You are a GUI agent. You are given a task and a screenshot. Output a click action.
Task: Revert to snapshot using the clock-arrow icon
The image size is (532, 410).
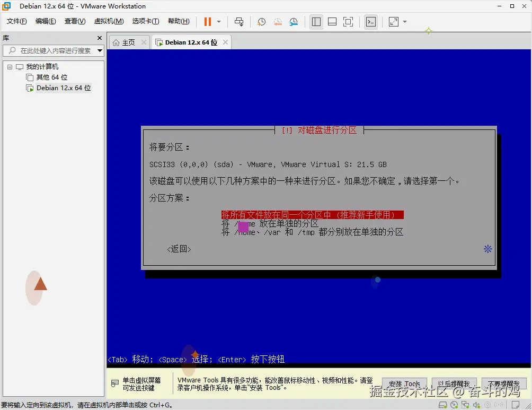[x=278, y=22]
